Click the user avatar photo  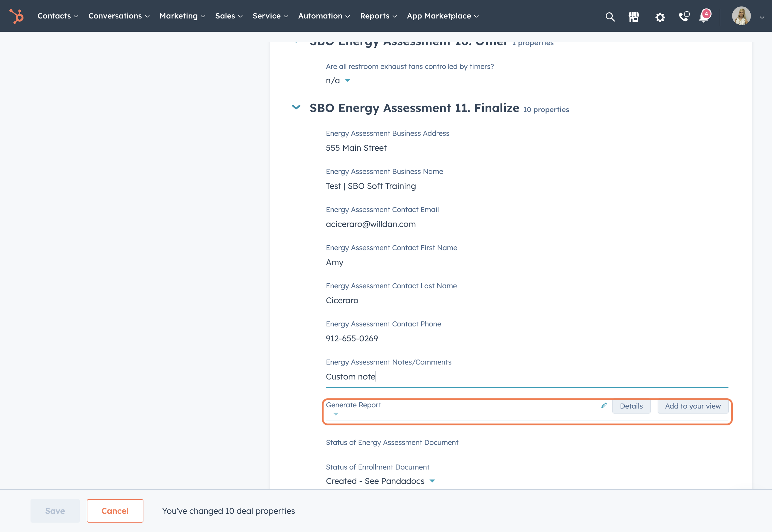(x=741, y=16)
